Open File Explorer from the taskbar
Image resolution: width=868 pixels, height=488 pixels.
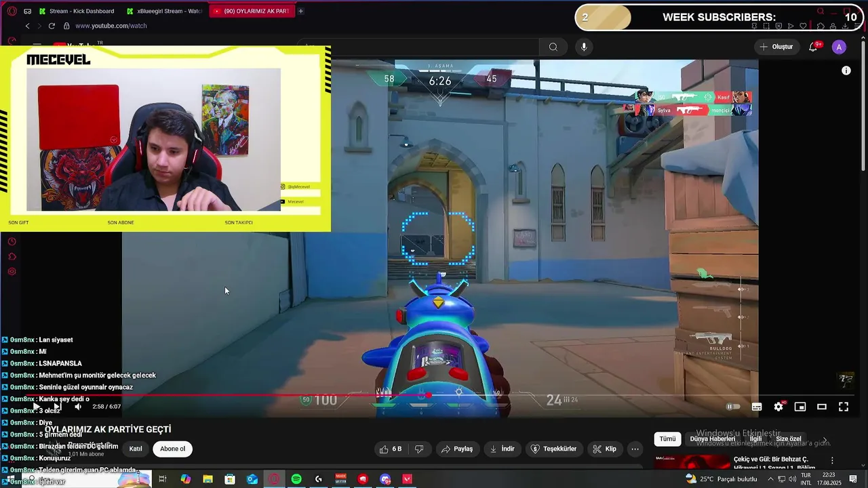(208, 479)
